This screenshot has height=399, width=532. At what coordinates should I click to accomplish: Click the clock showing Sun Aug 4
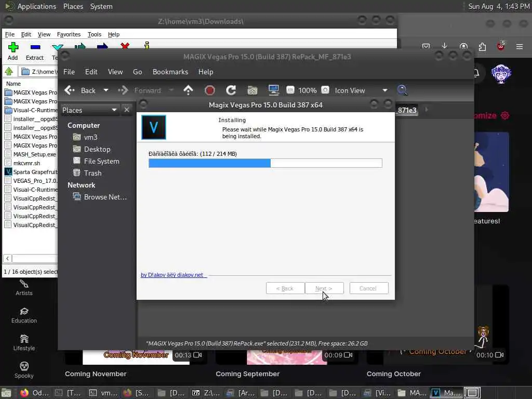tap(499, 6)
